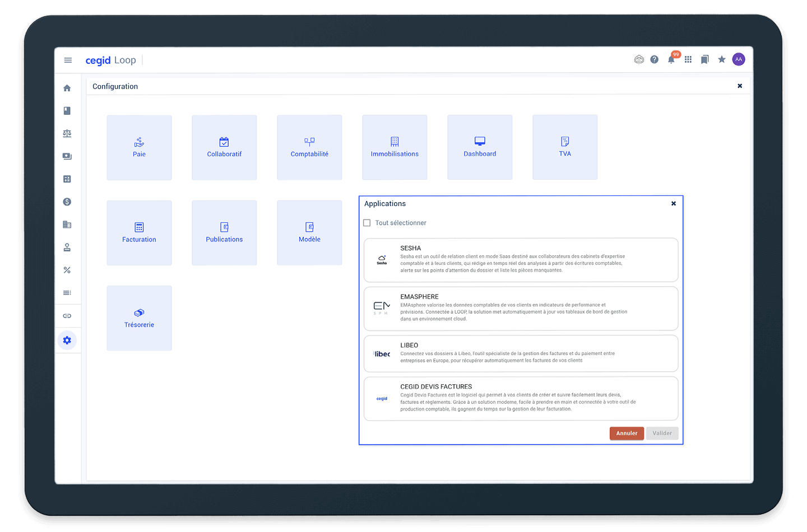Click the help question mark icon

(x=654, y=59)
